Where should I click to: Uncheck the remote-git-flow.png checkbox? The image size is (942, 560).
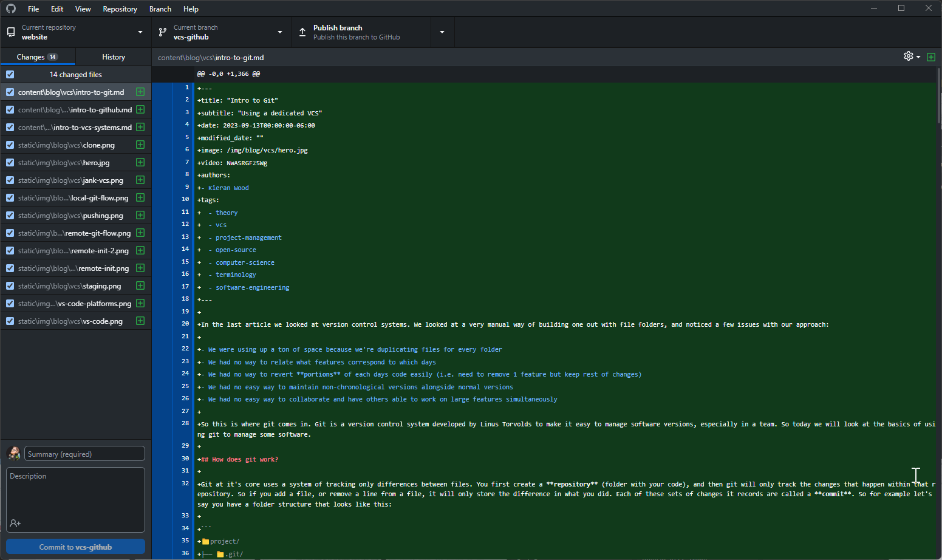10,233
